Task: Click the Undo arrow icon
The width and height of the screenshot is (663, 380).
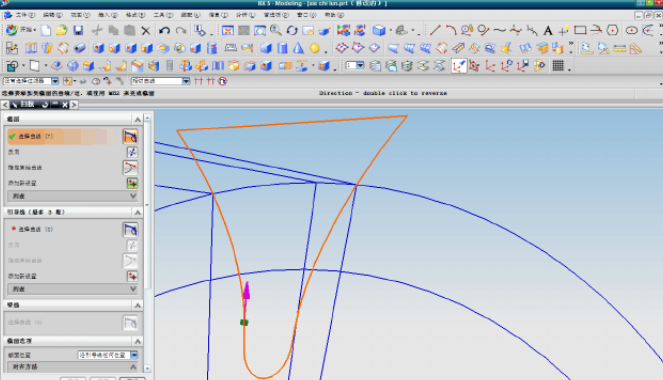Action: point(164,30)
